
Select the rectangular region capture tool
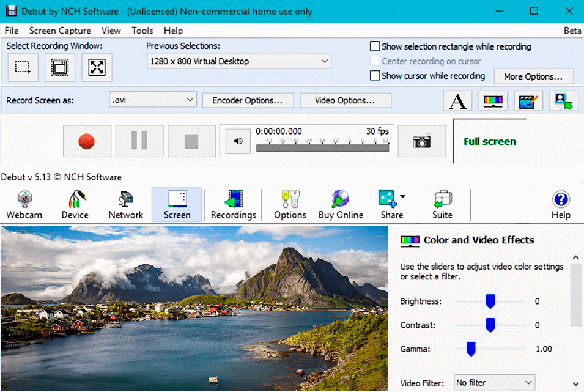click(23, 67)
